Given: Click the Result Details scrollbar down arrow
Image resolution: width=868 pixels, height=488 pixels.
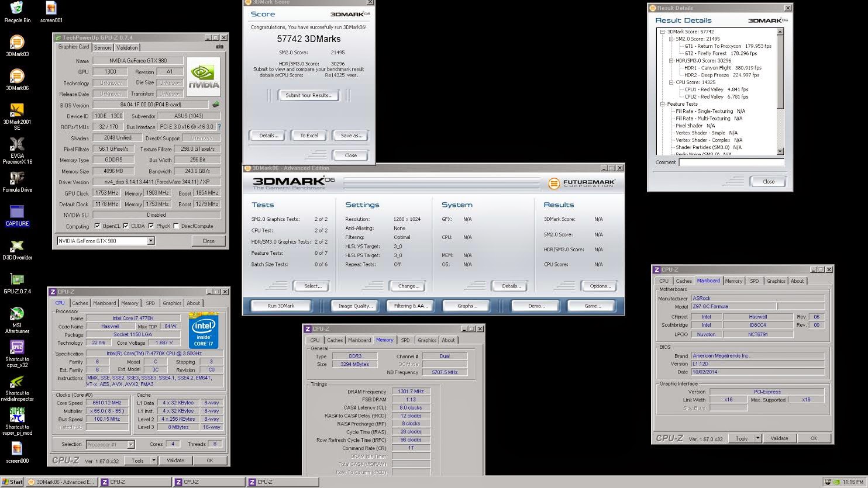Looking at the screenshot, I should click(780, 151).
